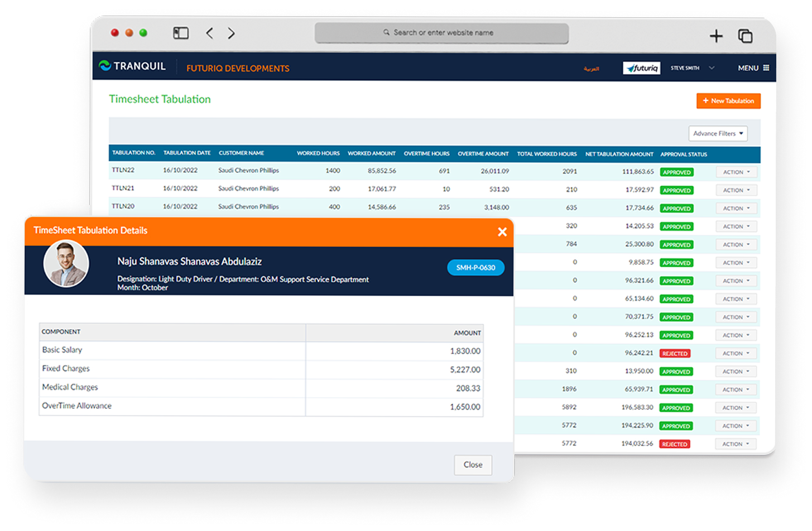This screenshot has width=812, height=531.
Task: Go back using browser back arrow
Action: (x=210, y=33)
